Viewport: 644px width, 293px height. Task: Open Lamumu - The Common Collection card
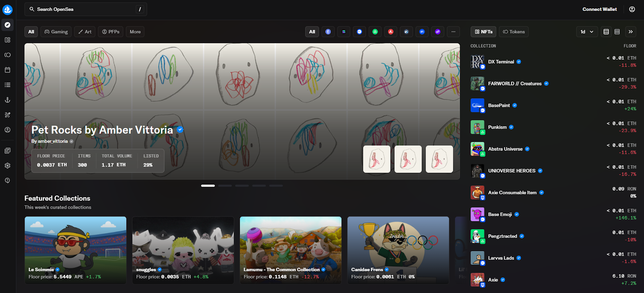coord(291,250)
